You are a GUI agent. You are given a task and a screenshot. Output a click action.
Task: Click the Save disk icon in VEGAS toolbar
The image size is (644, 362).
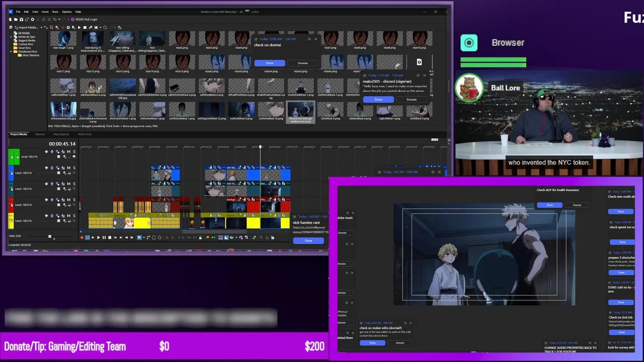point(21,20)
